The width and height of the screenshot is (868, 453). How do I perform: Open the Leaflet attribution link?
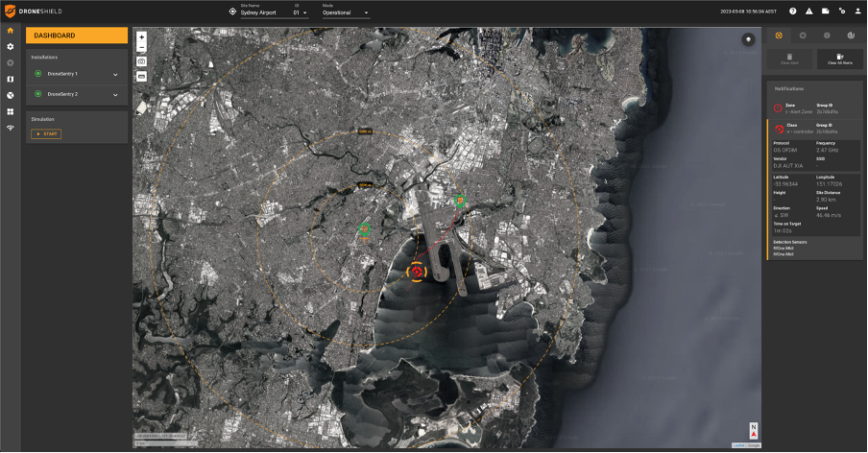coord(738,445)
